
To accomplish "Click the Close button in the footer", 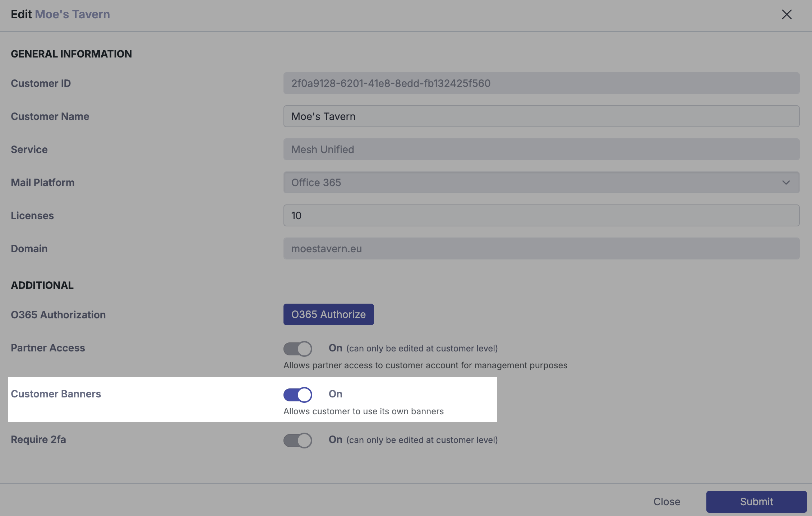I will pos(666,502).
